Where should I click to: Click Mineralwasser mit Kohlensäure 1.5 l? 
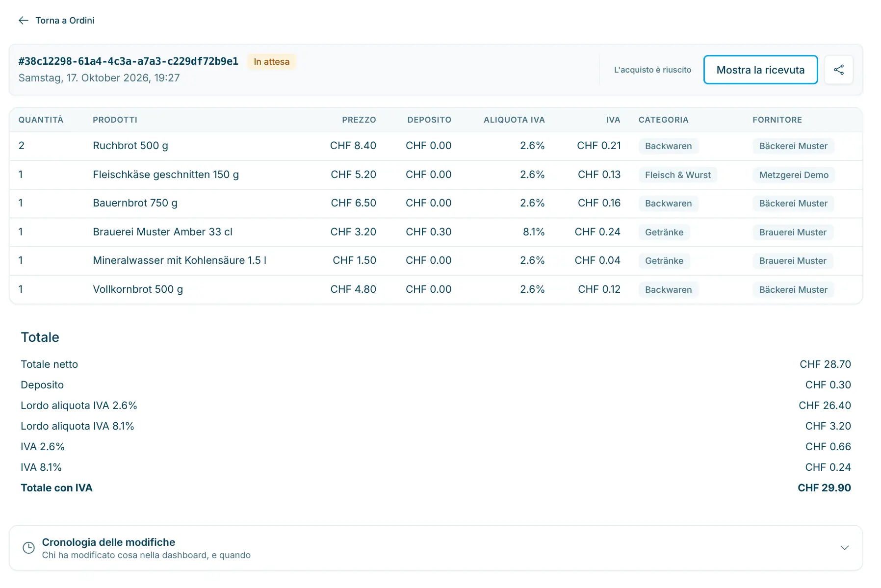point(180,260)
